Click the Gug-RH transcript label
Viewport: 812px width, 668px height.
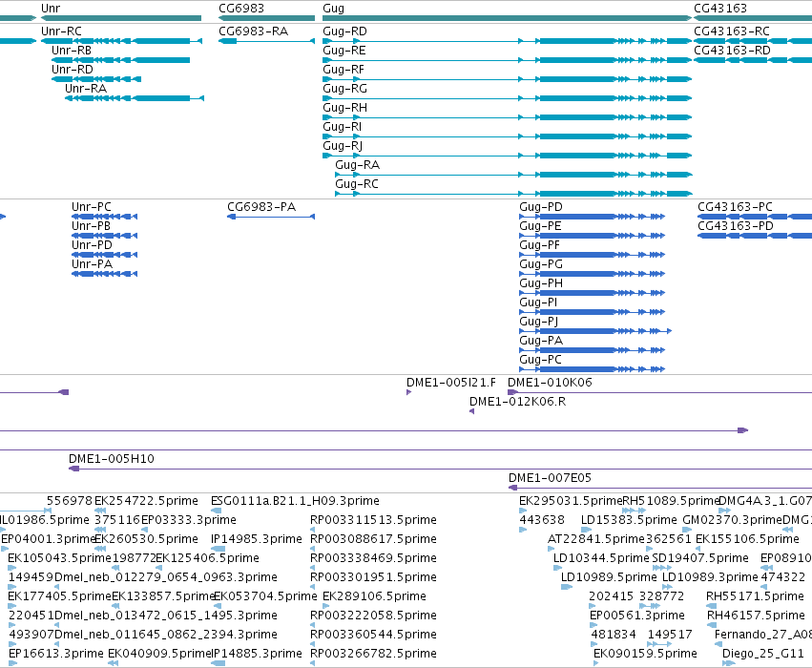tap(344, 108)
